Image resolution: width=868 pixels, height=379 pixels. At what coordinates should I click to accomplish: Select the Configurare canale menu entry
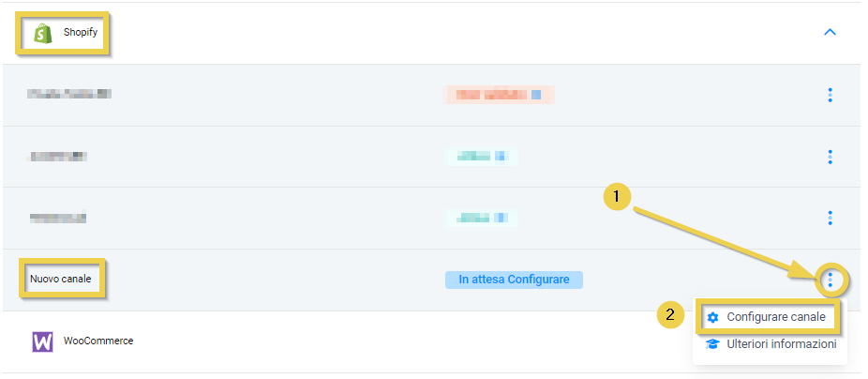pyautogui.click(x=775, y=317)
